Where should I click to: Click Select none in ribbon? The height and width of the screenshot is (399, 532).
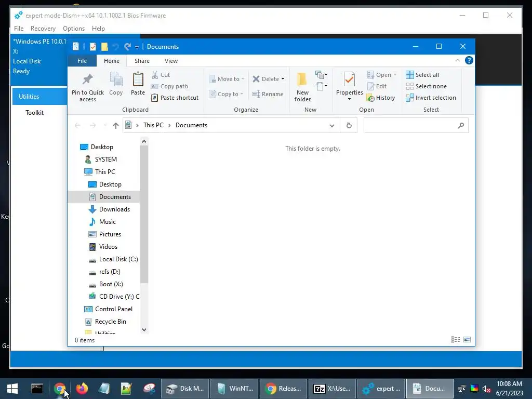[427, 86]
